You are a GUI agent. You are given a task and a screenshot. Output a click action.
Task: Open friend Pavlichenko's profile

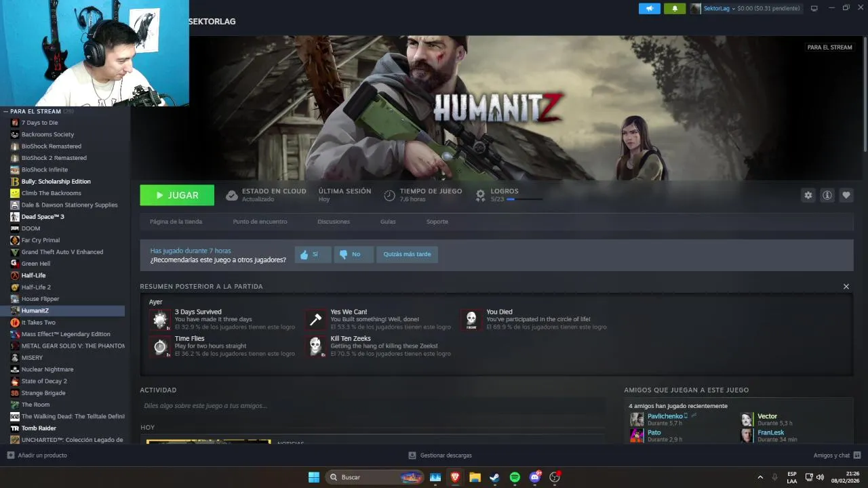click(x=665, y=416)
